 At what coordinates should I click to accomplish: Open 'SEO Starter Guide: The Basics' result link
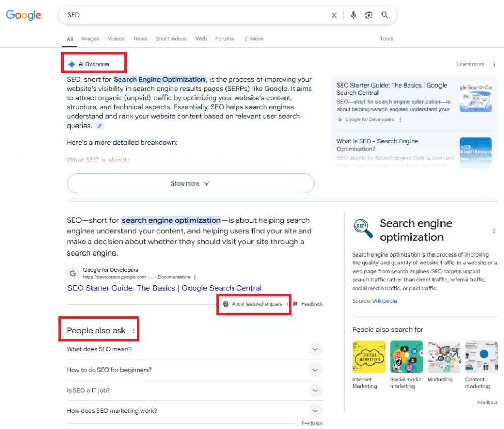tap(164, 288)
